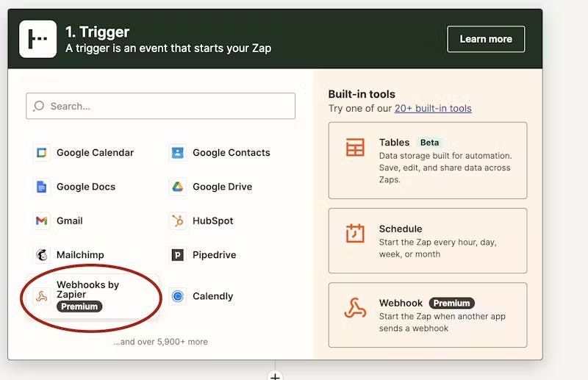Viewport: 588px width, 380px height.
Task: Choose the Tables Beta built-in tool card
Action: tap(428, 160)
